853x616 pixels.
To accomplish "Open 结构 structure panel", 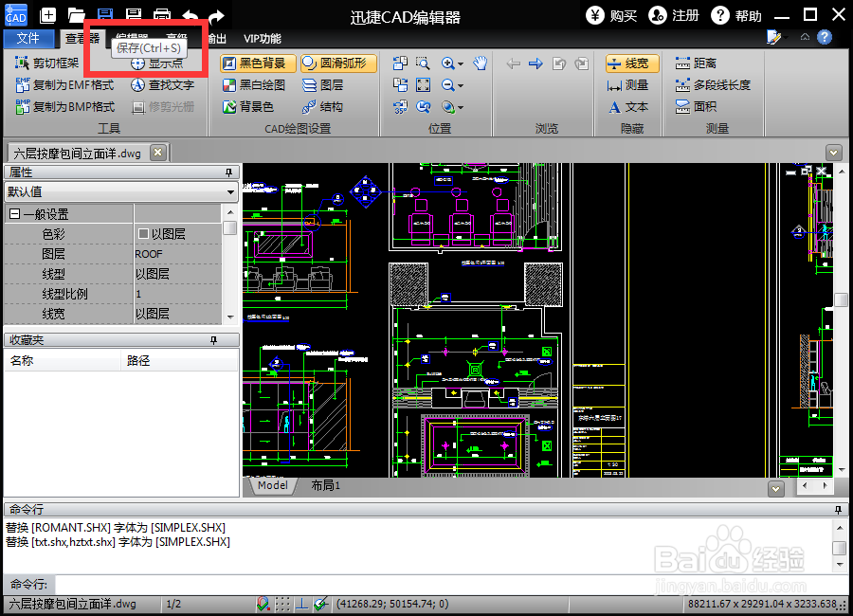I will click(322, 107).
